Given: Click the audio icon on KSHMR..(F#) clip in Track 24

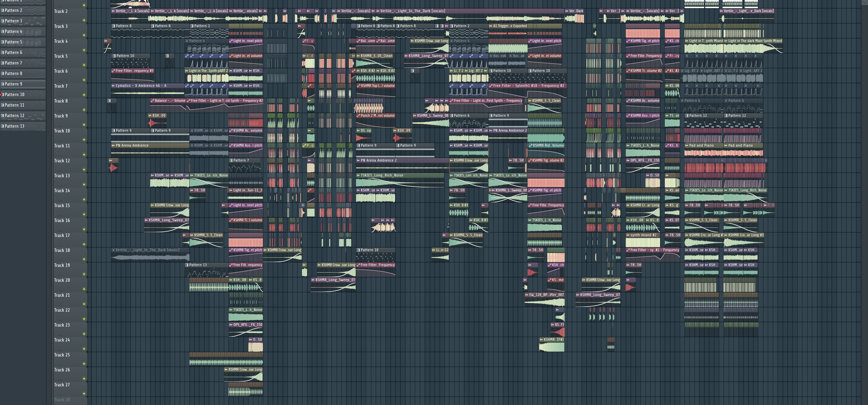Looking at the screenshot, I should click(541, 340).
